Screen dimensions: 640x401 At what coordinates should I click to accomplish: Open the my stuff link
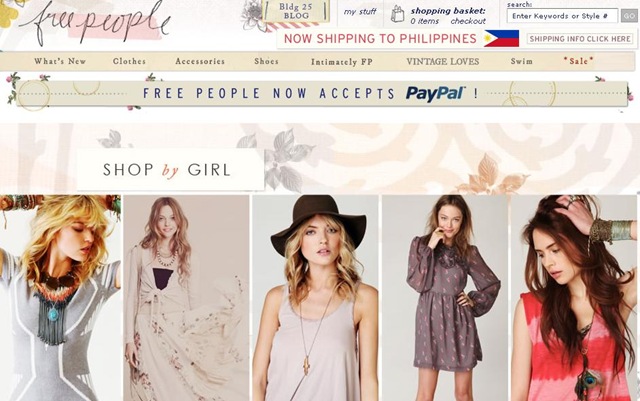pyautogui.click(x=360, y=12)
